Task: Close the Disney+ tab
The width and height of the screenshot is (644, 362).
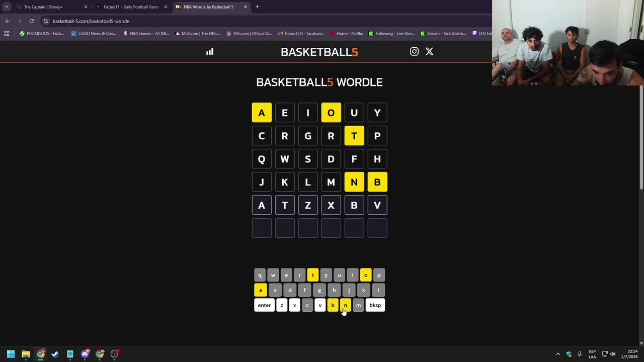Action: pyautogui.click(x=86, y=7)
